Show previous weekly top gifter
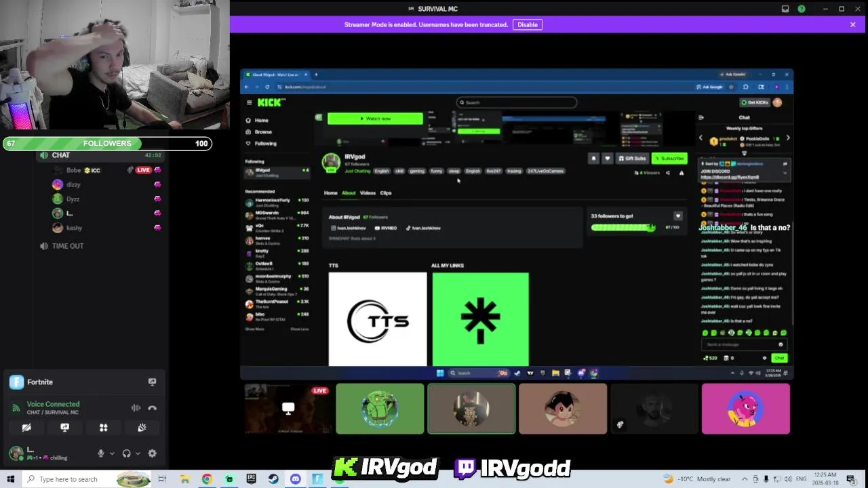Screen dimensions: 868x488 point(701,138)
